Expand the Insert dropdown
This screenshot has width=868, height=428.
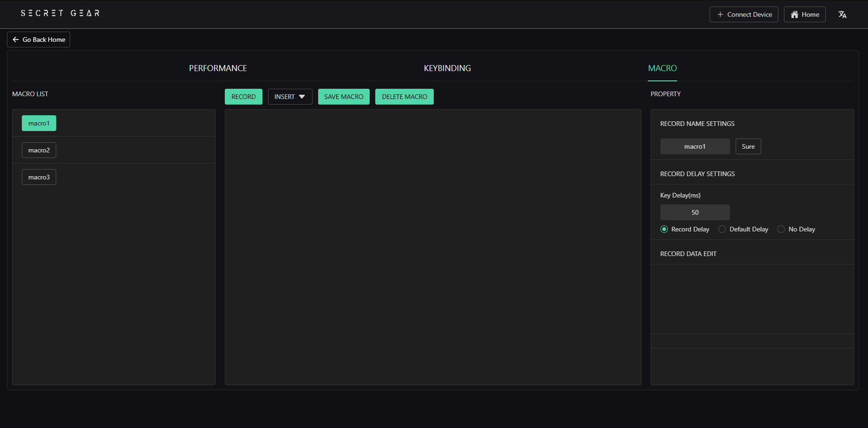290,97
